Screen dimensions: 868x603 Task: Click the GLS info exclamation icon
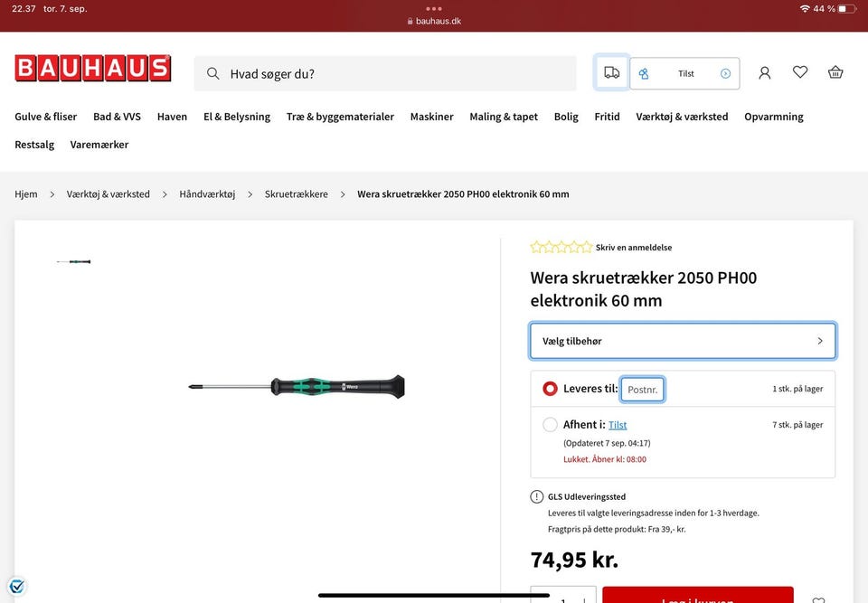point(536,496)
